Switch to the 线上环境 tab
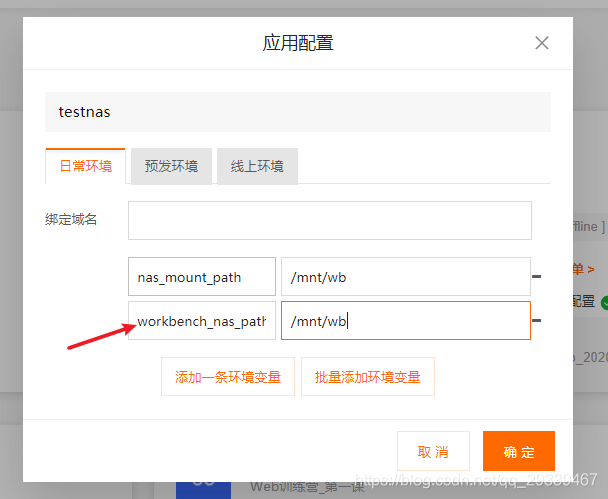This screenshot has width=608, height=499. (x=257, y=166)
